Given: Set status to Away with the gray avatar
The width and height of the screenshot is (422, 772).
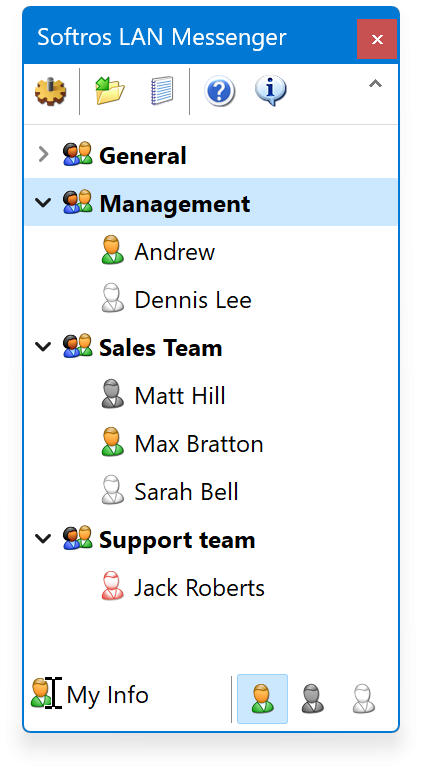Looking at the screenshot, I should (313, 699).
